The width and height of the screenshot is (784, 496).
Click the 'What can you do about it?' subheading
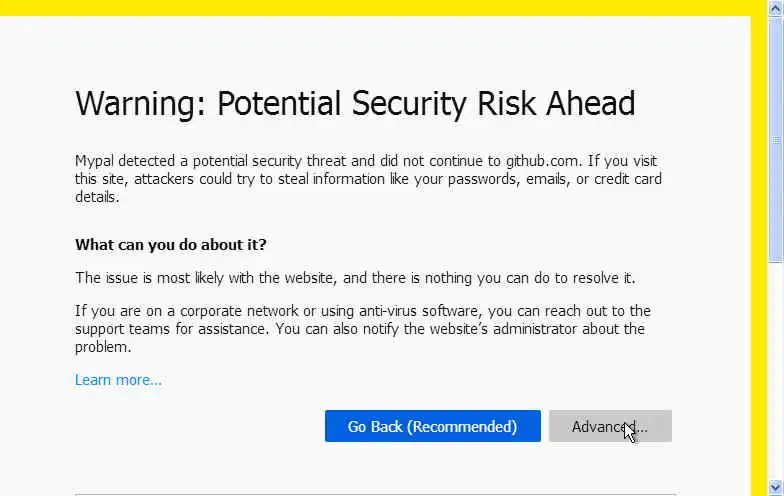click(171, 244)
